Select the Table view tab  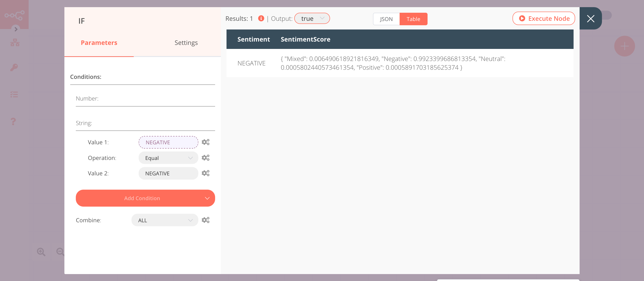(413, 19)
